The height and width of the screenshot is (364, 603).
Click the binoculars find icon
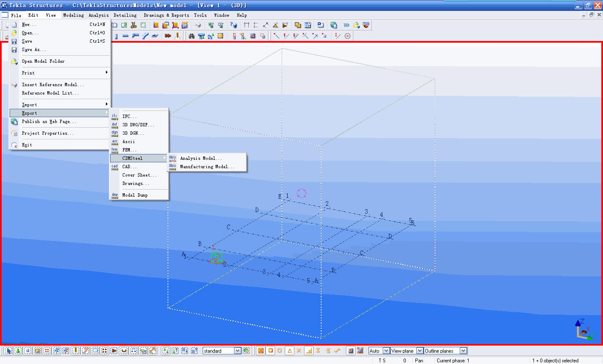(191, 36)
